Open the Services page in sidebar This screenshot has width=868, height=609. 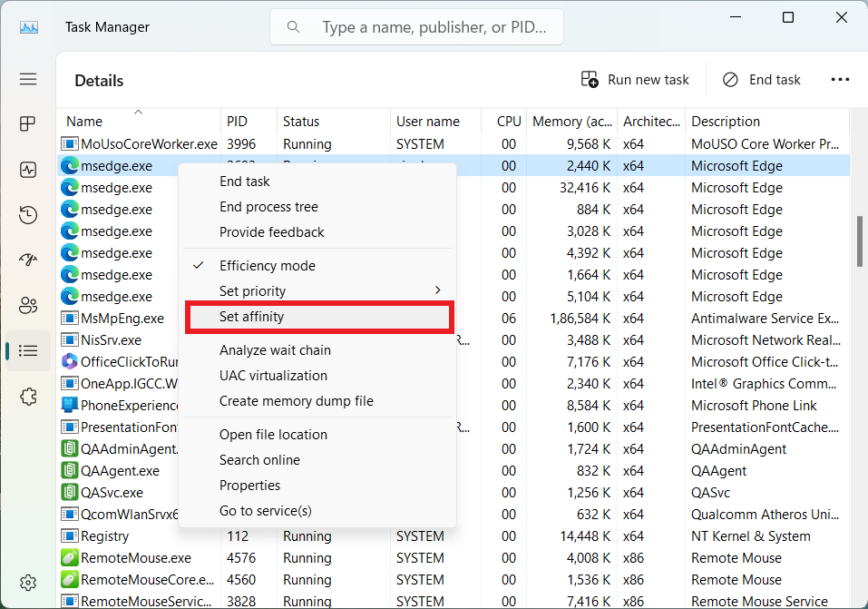click(x=28, y=397)
